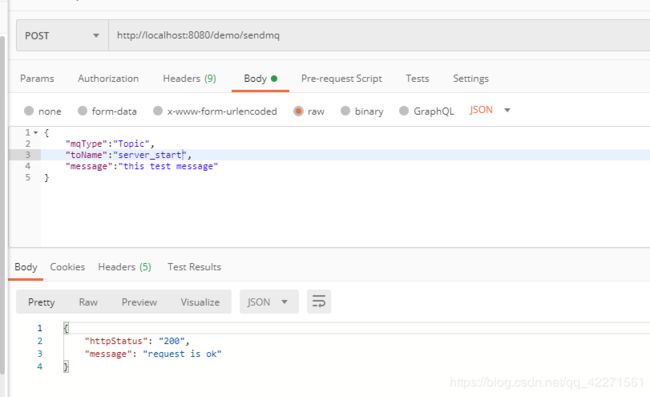650x397 pixels.
Task: Open the Pre-request Script tab
Action: tap(342, 79)
